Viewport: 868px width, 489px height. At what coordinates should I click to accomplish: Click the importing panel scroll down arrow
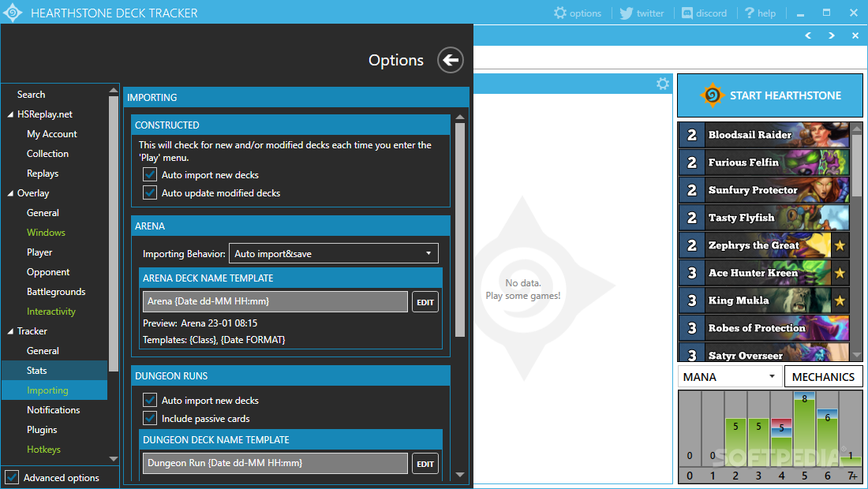coord(460,475)
